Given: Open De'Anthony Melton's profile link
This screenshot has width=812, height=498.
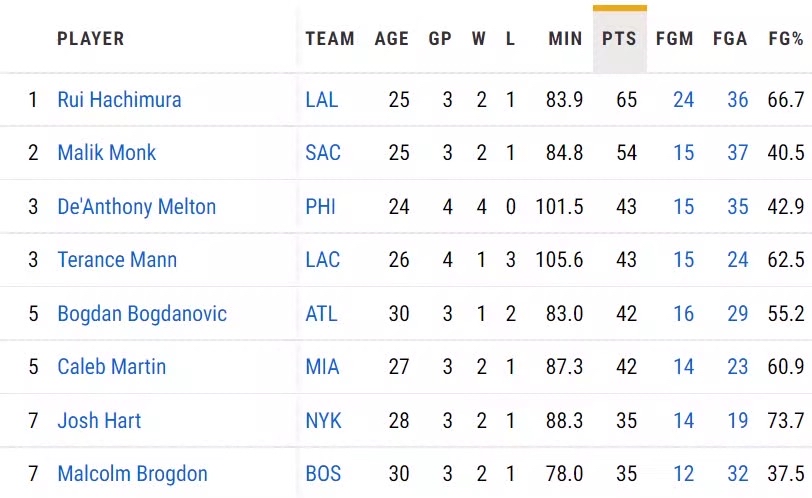Looking at the screenshot, I should pos(136,207).
